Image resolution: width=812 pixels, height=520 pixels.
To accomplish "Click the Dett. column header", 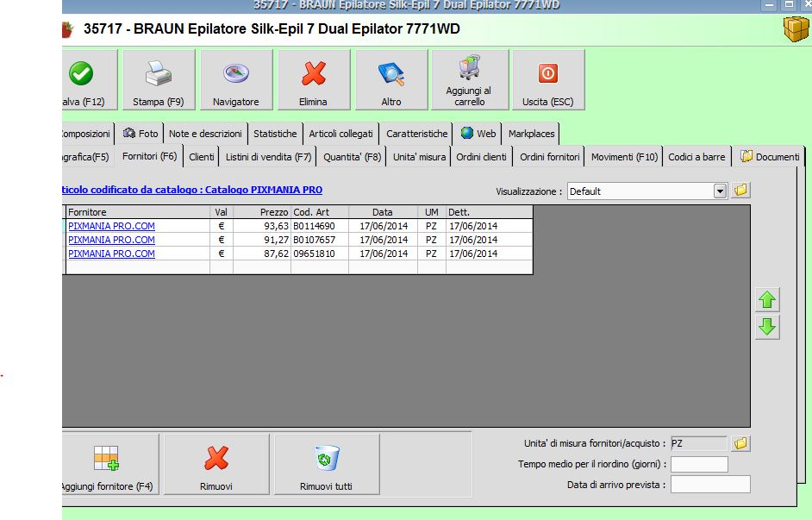I will click(x=489, y=212).
